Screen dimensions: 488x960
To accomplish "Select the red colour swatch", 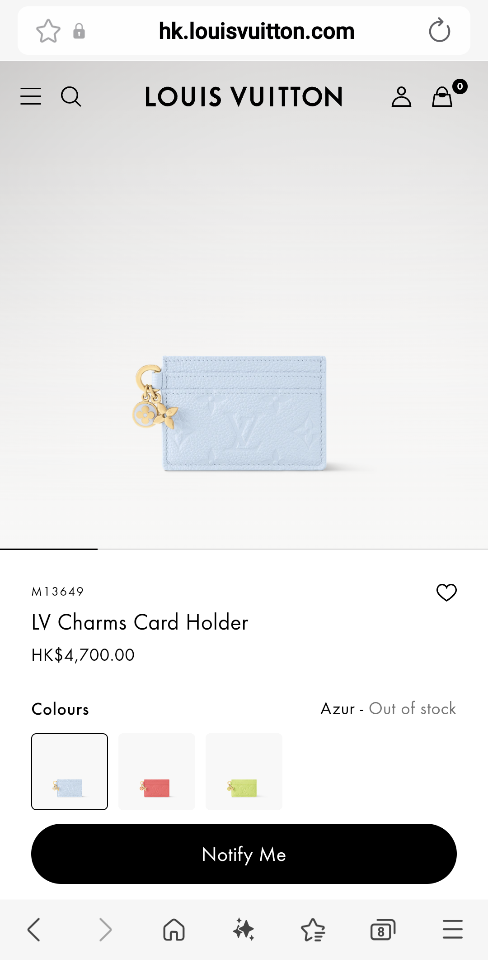I will 157,771.
